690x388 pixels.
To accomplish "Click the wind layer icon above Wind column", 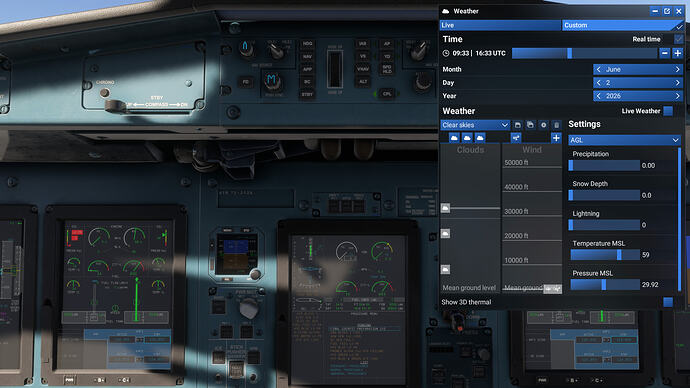I will click(516, 138).
